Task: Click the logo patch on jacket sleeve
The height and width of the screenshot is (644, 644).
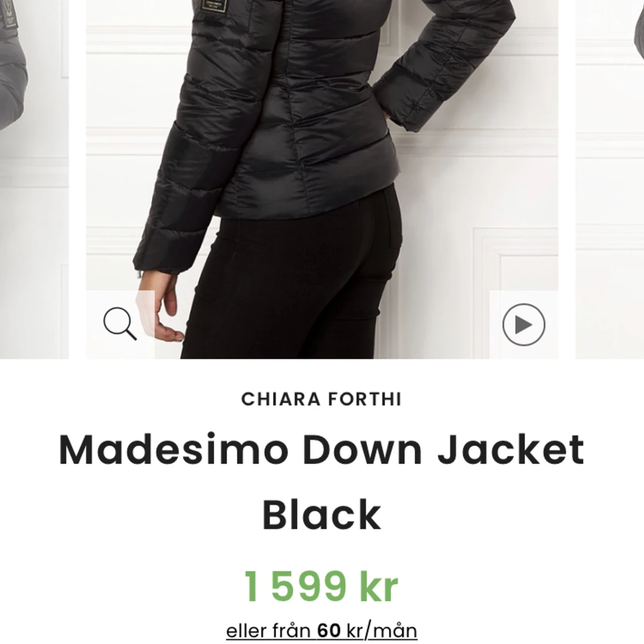Action: 212,5
